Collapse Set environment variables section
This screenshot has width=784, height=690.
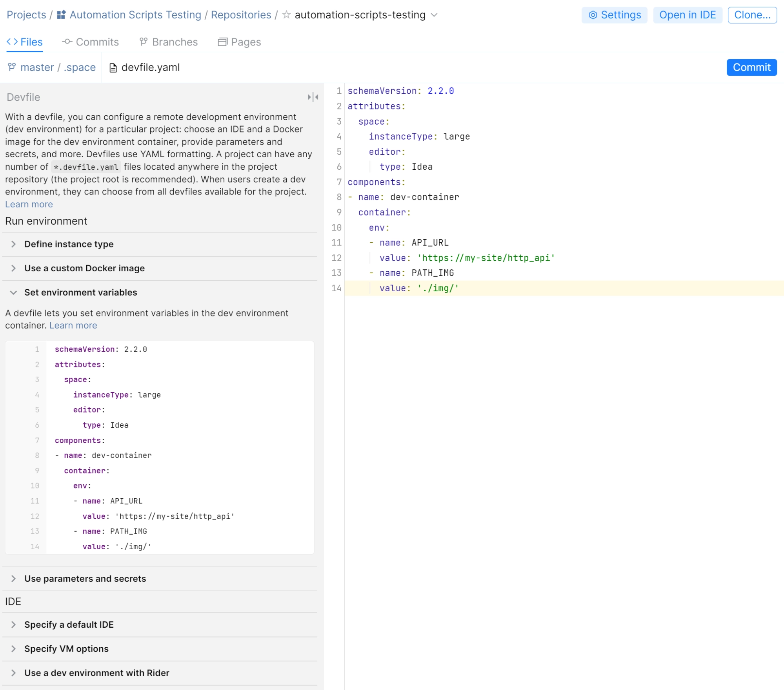coord(160,292)
